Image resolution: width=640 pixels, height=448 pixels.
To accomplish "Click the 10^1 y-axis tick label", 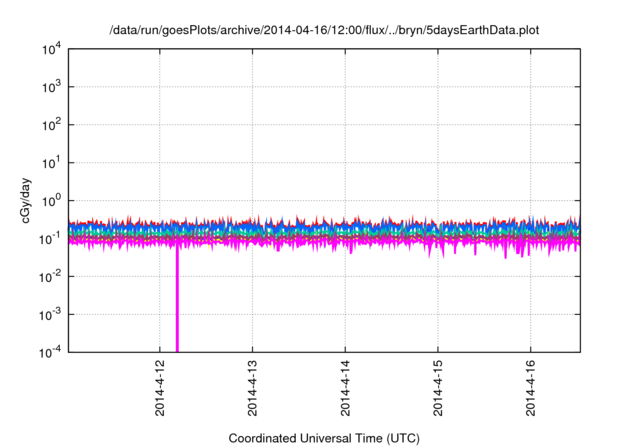I will click(51, 163).
